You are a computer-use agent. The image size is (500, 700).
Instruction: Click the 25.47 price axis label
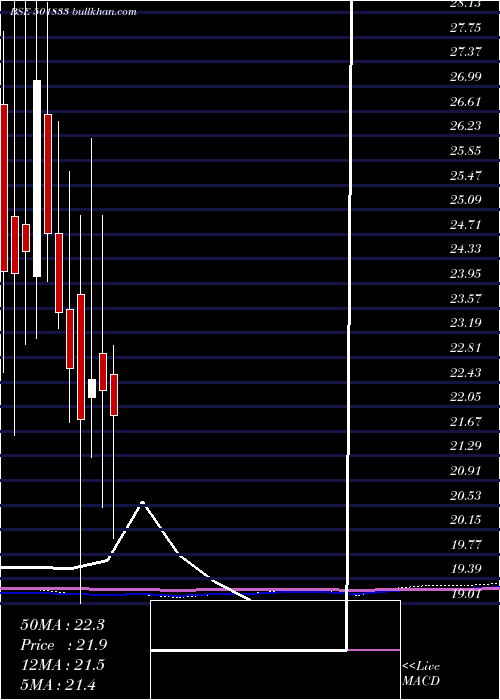[465, 175]
